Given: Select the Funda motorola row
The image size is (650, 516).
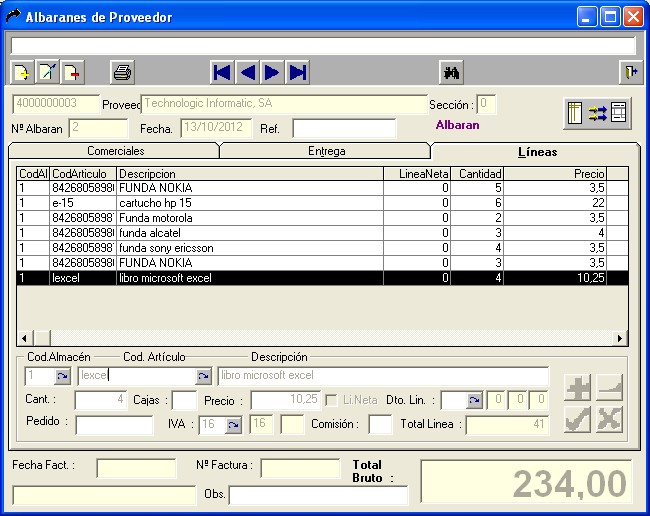Looking at the screenshot, I should [x=323, y=218].
